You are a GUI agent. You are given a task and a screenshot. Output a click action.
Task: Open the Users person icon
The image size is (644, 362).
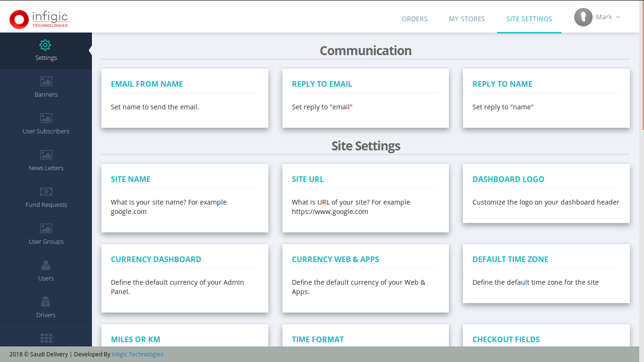tap(46, 265)
